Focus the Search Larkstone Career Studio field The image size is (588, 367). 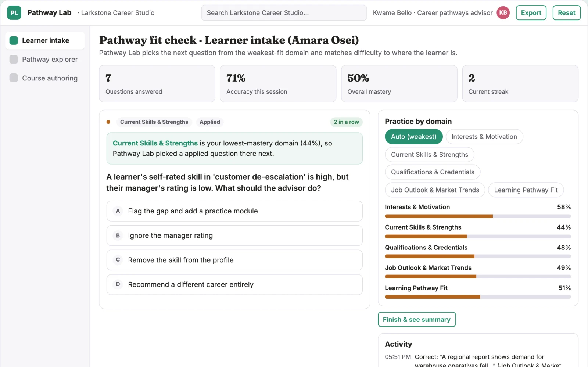(x=284, y=13)
